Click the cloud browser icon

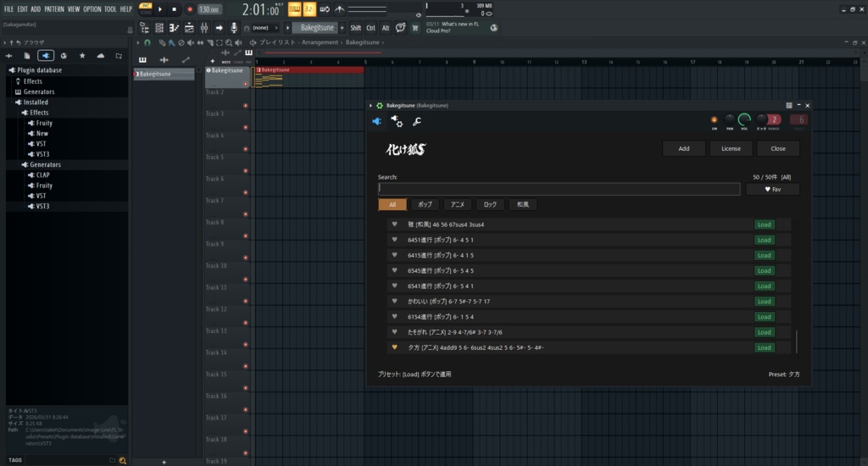point(100,55)
